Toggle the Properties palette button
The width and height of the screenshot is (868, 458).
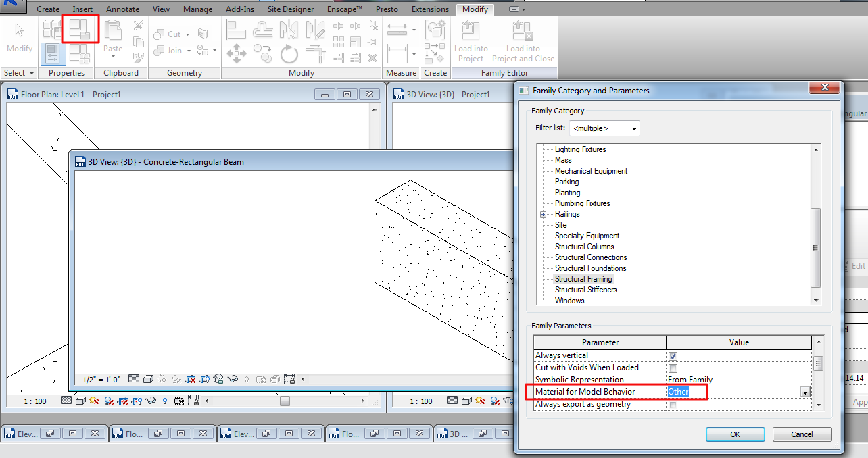point(53,53)
